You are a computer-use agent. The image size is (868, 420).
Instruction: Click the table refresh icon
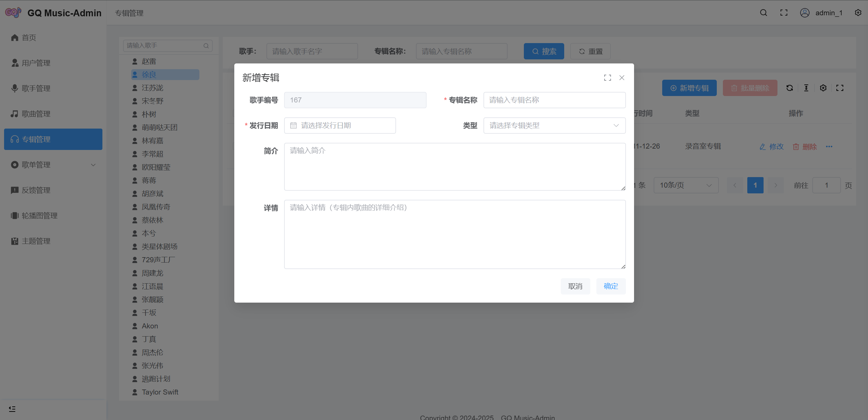coord(789,88)
